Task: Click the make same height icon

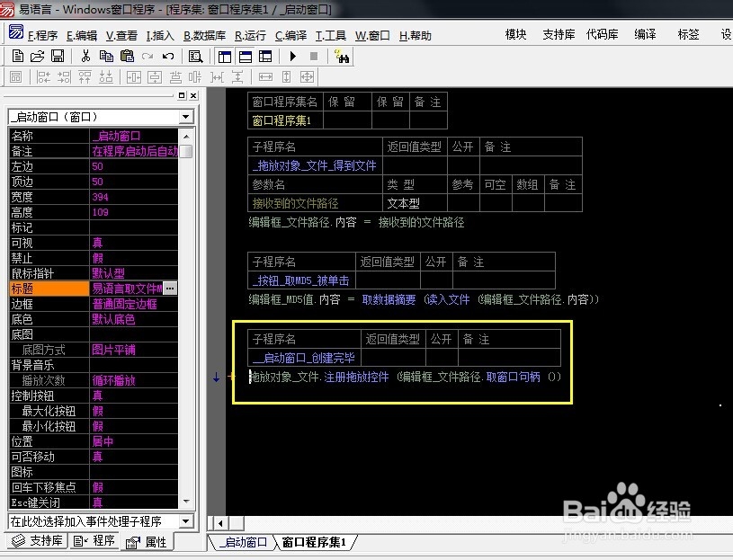Action: 287,77
